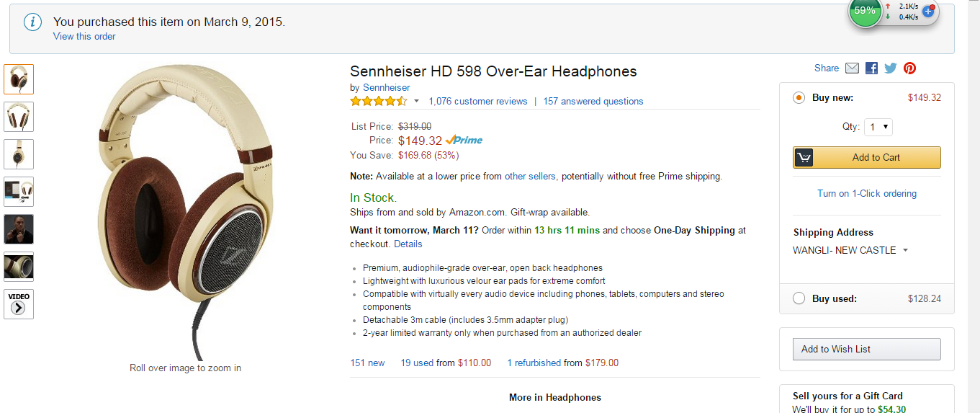Viewport: 980px width, 413px height.
Task: Open 1,076 customer reviews link
Action: click(477, 102)
